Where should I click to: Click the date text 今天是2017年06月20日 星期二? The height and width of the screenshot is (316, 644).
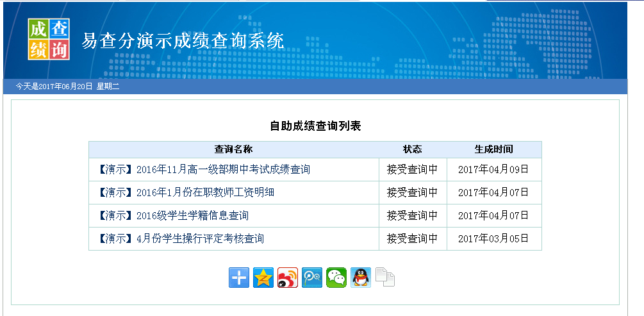coord(68,87)
